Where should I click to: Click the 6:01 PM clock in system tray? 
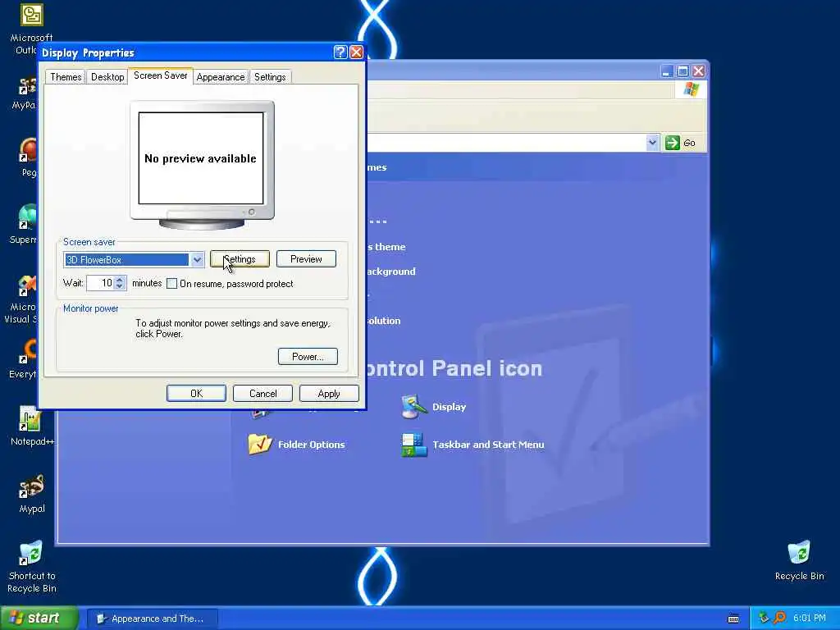click(x=809, y=618)
